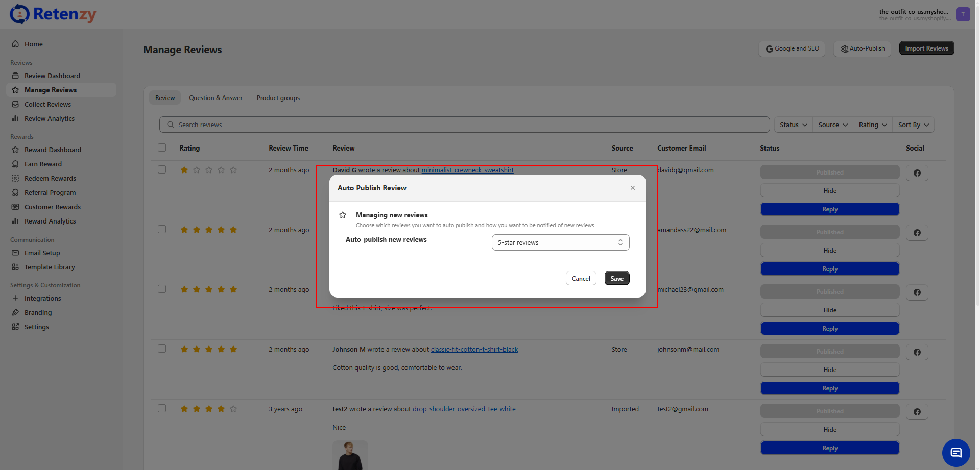Click the Collect Reviews icon
The image size is (980, 470).
point(15,104)
